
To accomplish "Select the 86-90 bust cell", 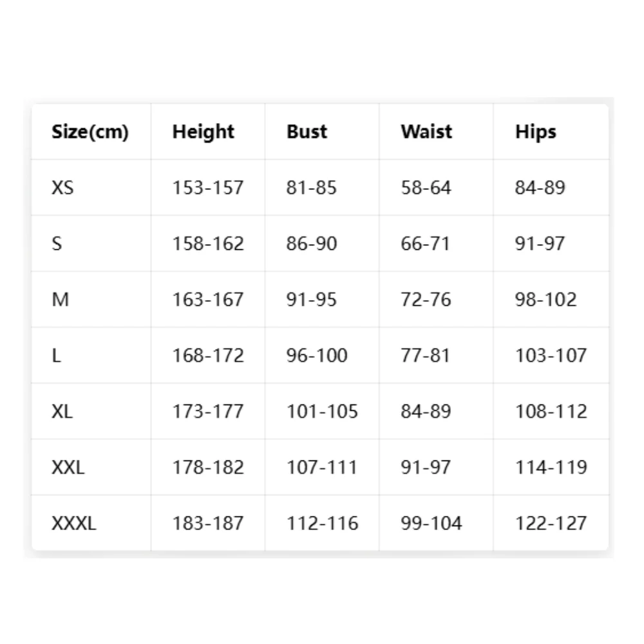I will coord(311,243).
